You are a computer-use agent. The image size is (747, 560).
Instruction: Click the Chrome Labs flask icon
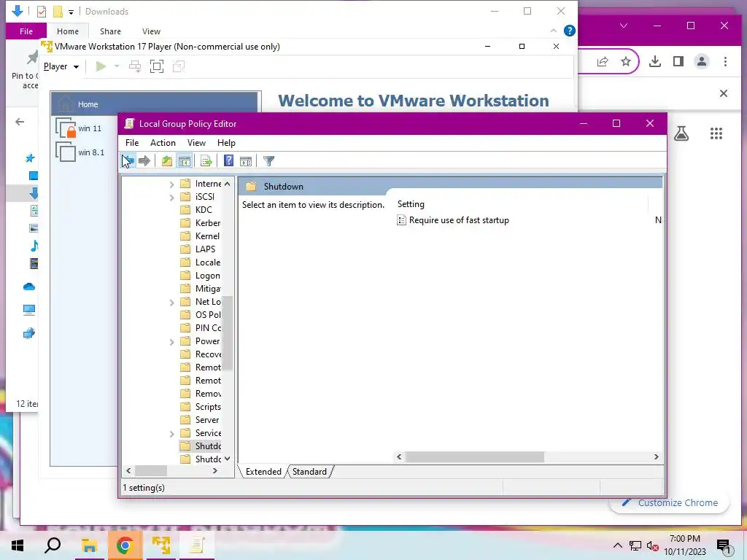point(681,134)
